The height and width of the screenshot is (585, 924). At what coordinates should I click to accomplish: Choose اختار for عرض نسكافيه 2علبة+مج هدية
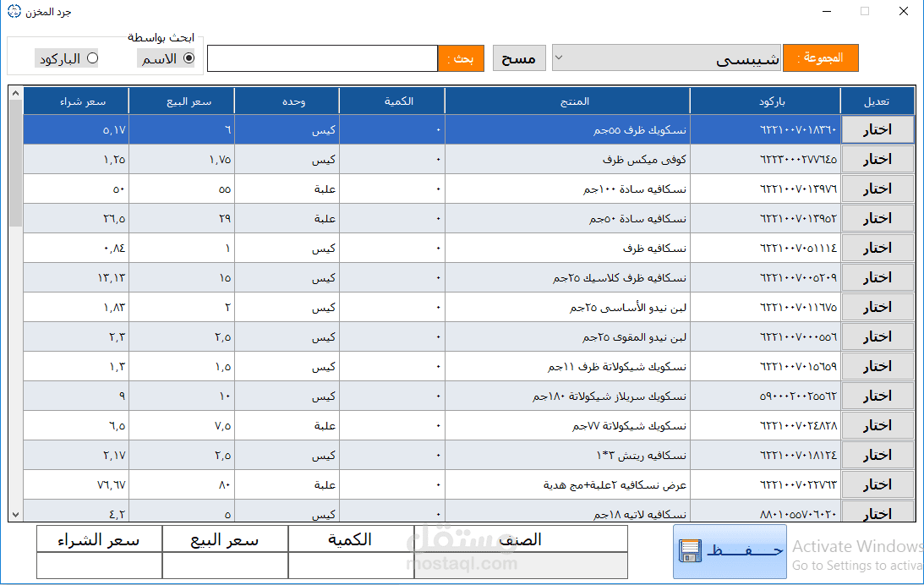[x=878, y=485]
